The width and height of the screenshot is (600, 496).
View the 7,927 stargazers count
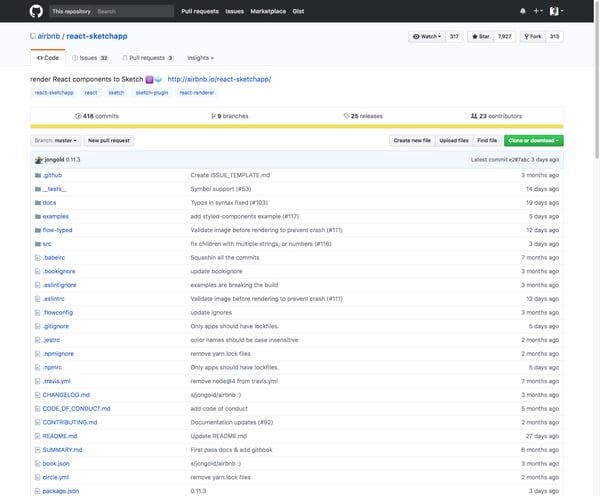504,36
